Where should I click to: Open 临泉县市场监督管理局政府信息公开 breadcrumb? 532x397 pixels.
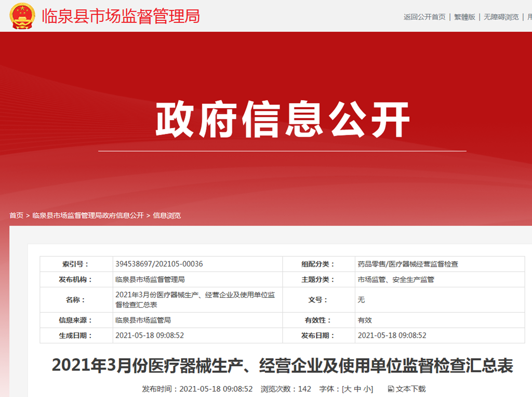click(x=88, y=216)
